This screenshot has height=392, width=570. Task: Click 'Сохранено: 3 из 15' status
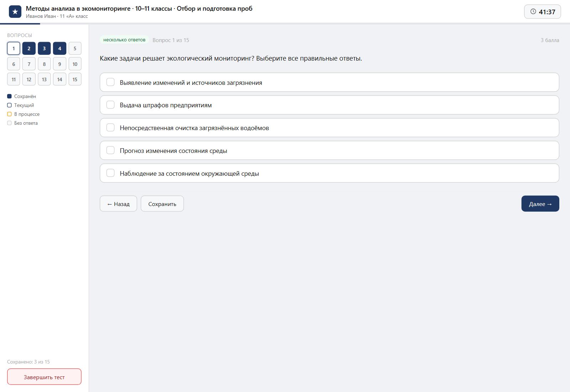click(x=28, y=362)
